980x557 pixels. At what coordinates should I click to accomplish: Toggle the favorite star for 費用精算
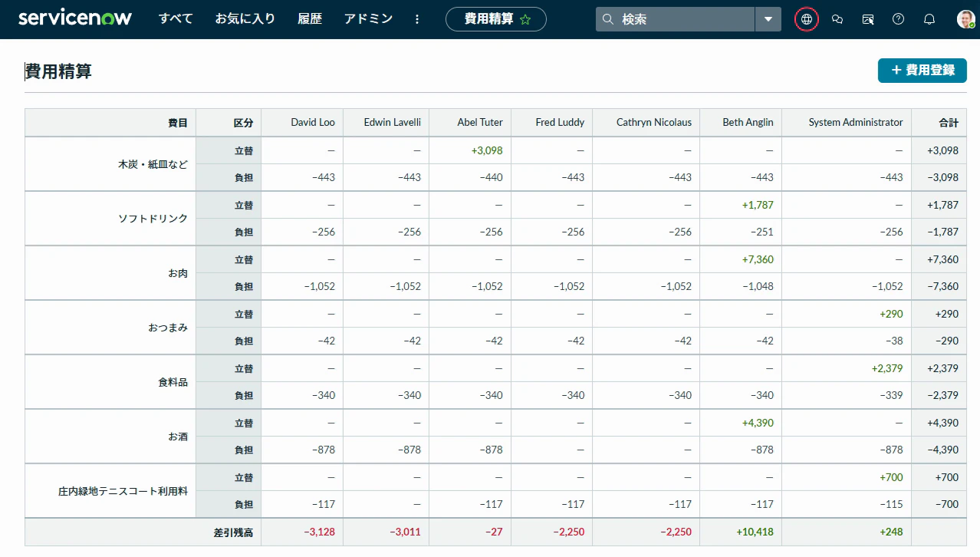coord(525,20)
